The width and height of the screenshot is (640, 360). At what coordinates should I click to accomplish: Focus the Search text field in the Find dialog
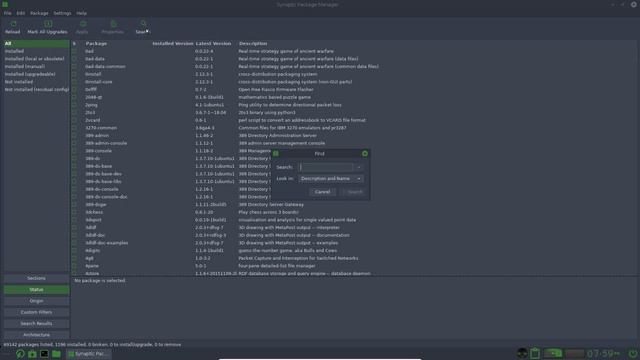coord(326,167)
